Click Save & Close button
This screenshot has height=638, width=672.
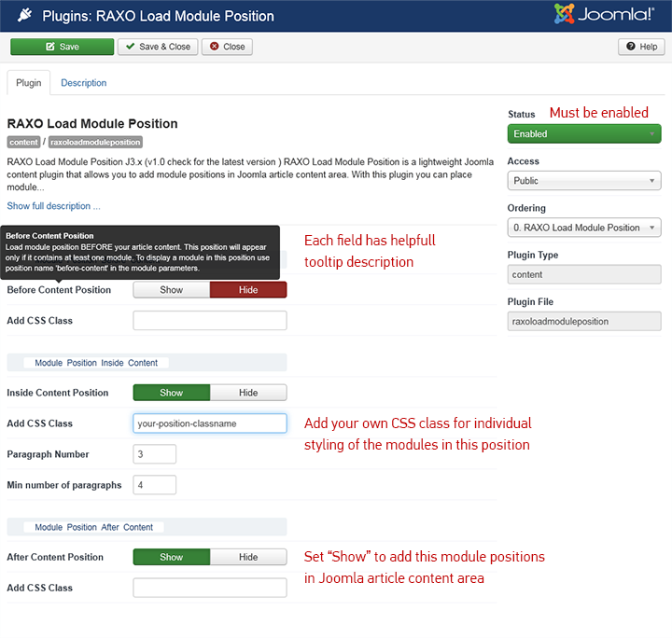point(158,47)
